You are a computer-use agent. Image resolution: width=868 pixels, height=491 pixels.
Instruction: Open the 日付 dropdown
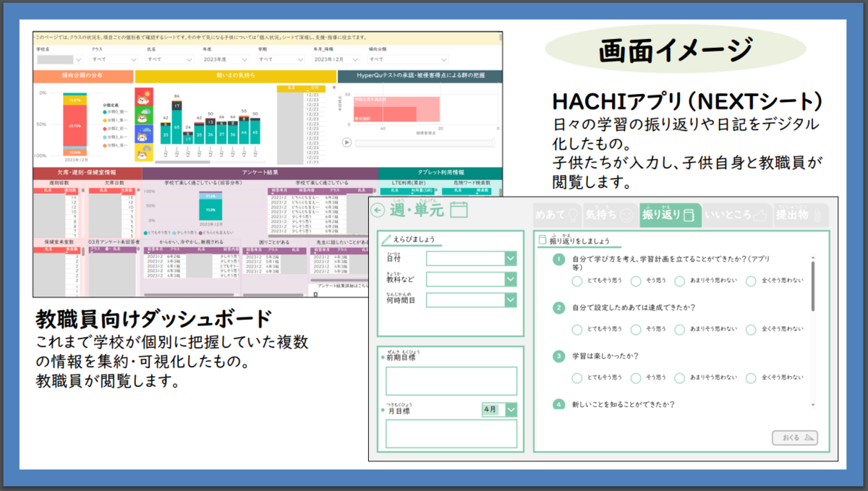coord(472,258)
